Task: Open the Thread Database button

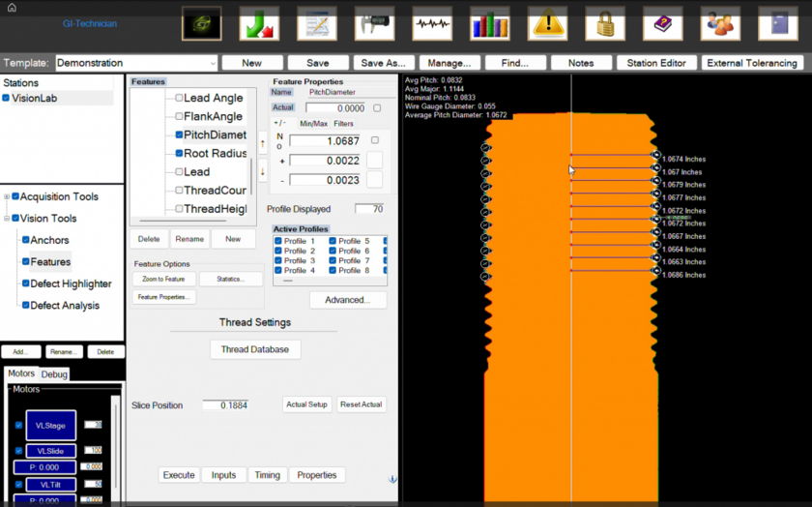Action: (255, 349)
